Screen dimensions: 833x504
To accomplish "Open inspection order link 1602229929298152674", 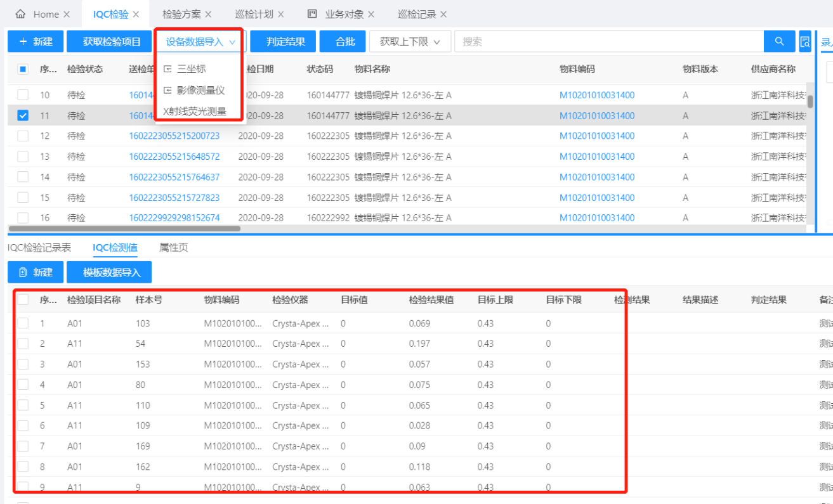I will [174, 217].
